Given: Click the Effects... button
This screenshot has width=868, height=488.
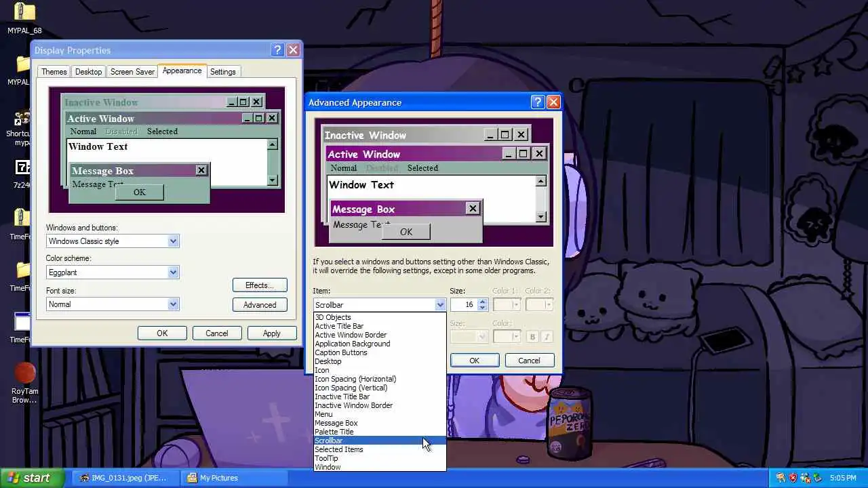Looking at the screenshot, I should click(260, 285).
